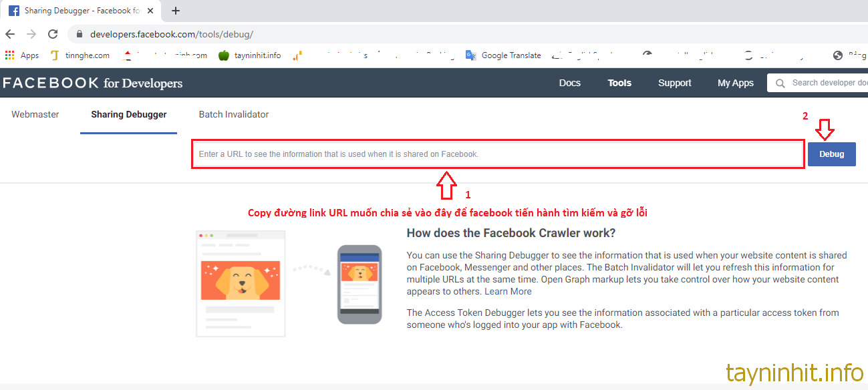The height and width of the screenshot is (390, 868).
Task: Open the tayninhit.info bookmark
Action: click(250, 55)
